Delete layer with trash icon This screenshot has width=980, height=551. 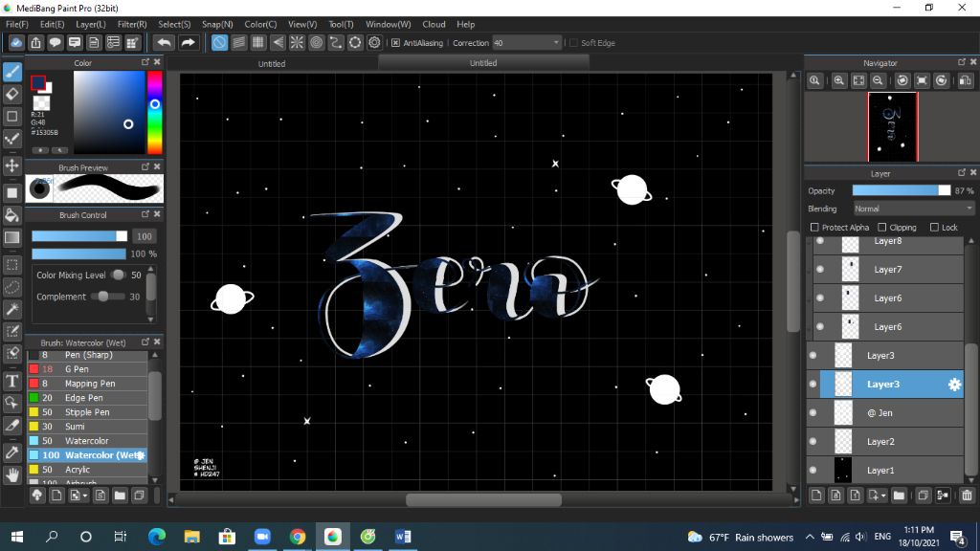tap(967, 496)
